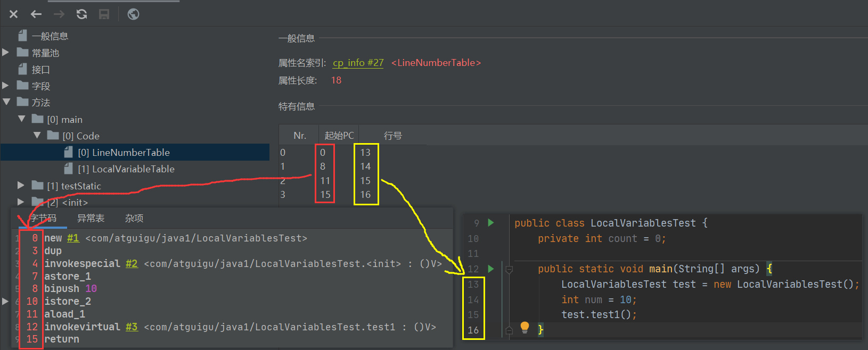The width and height of the screenshot is (868, 350).
Task: Click the fold end marker on line 16
Action: 509,330
